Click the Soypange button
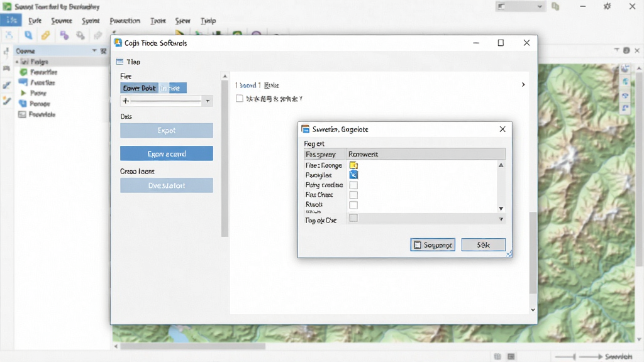 [x=433, y=244]
